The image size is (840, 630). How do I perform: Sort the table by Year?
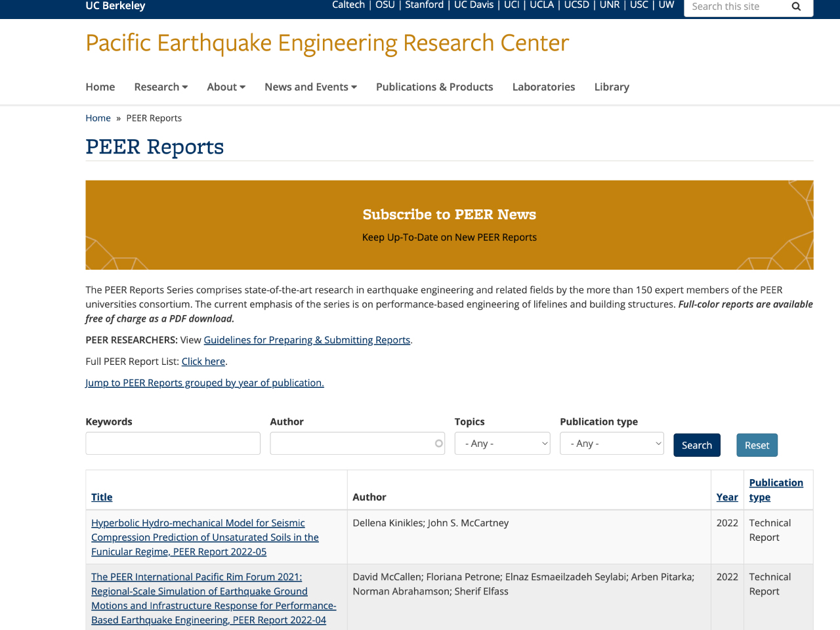point(727,497)
